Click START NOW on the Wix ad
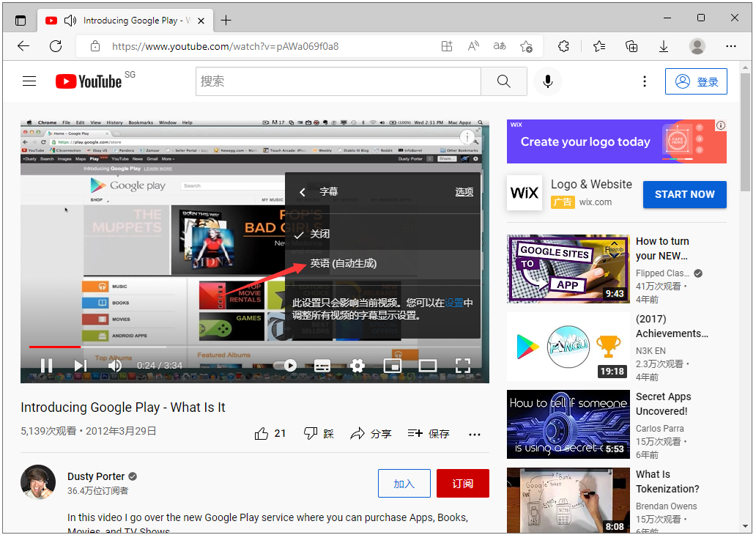The width and height of the screenshot is (756, 535). tap(685, 194)
